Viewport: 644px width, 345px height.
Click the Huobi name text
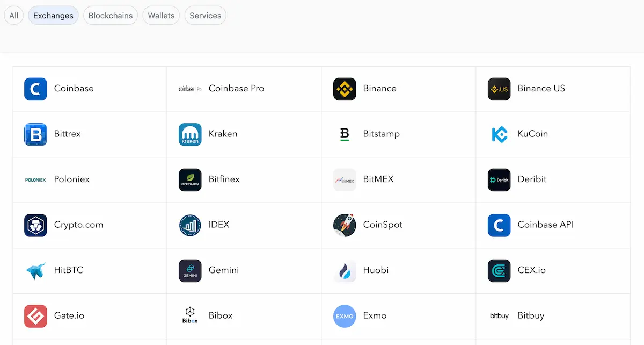click(x=376, y=270)
